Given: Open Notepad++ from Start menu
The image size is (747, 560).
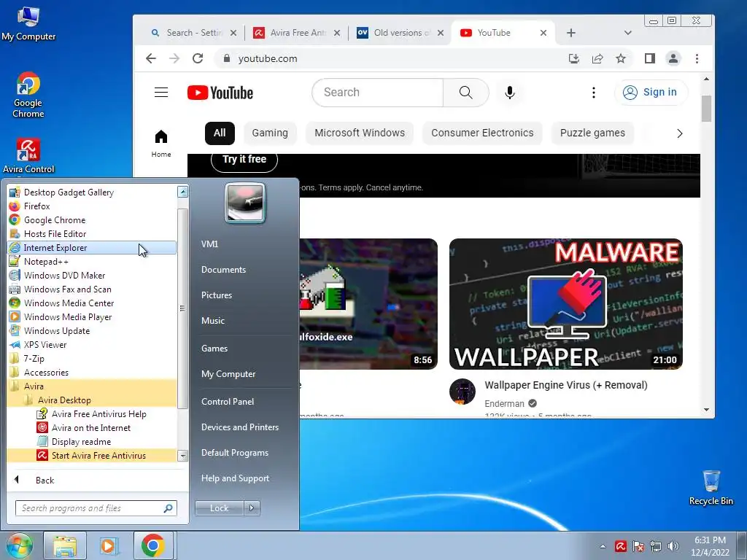Looking at the screenshot, I should (x=92, y=262).
